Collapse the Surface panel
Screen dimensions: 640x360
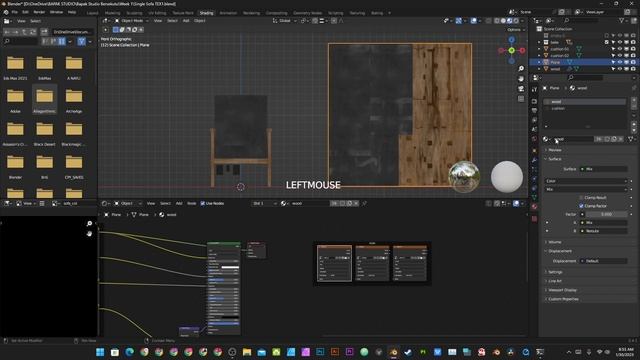pyautogui.click(x=554, y=159)
